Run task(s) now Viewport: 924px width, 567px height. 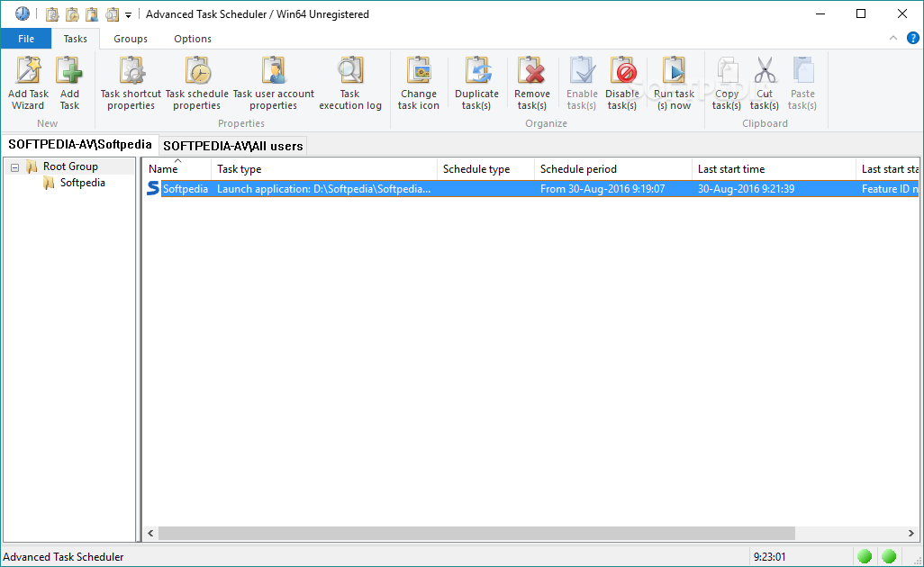click(675, 83)
